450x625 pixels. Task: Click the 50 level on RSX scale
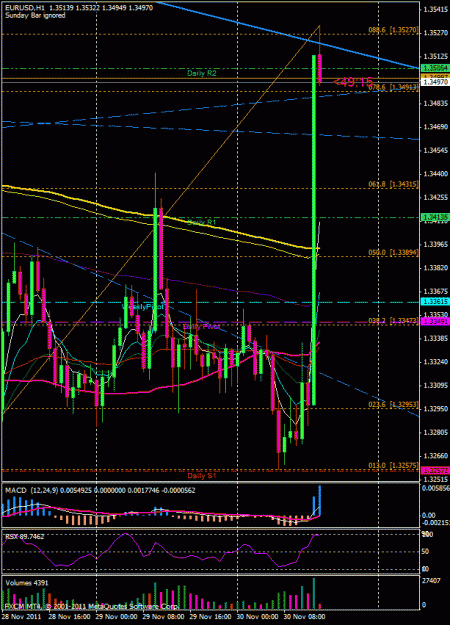pos(426,552)
